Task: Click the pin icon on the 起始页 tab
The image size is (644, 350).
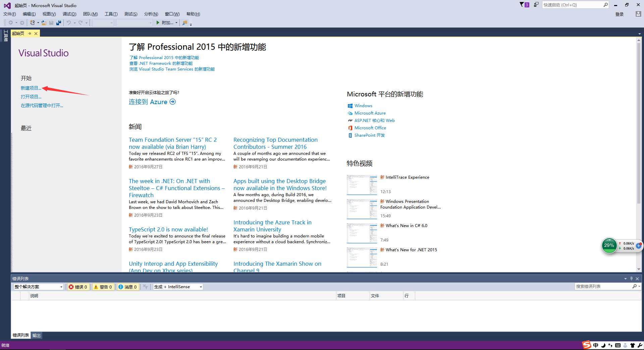Action: [30, 34]
